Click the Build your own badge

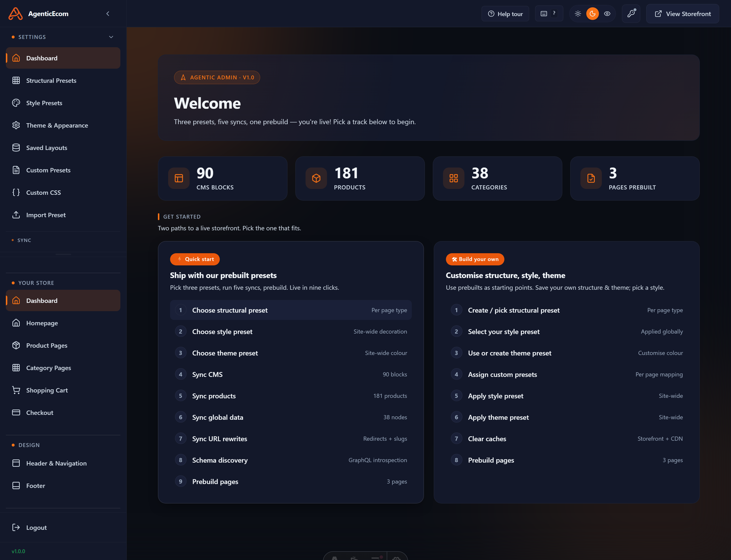(475, 259)
